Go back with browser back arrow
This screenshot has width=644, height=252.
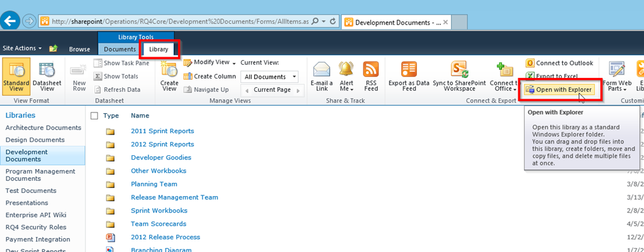(9, 21)
